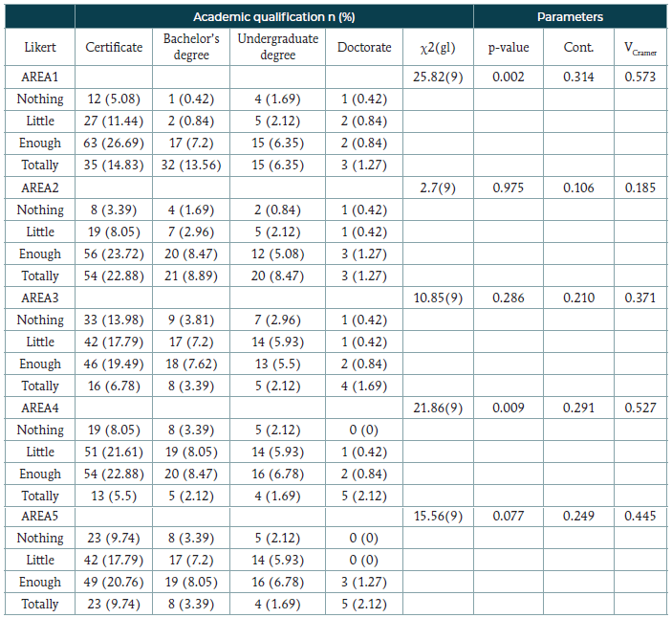Select the 0.975 p-value cell
This screenshot has height=618, width=672.
[x=509, y=188]
